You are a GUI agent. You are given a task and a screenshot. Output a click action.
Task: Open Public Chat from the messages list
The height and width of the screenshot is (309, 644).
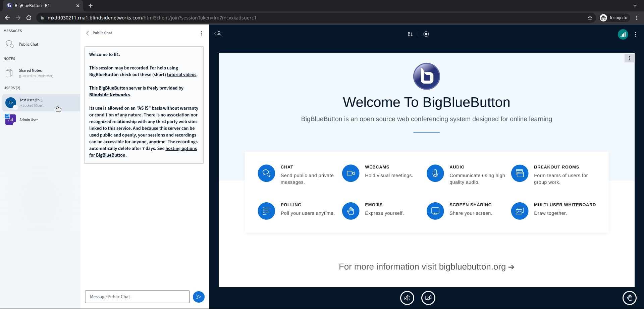click(x=40, y=44)
